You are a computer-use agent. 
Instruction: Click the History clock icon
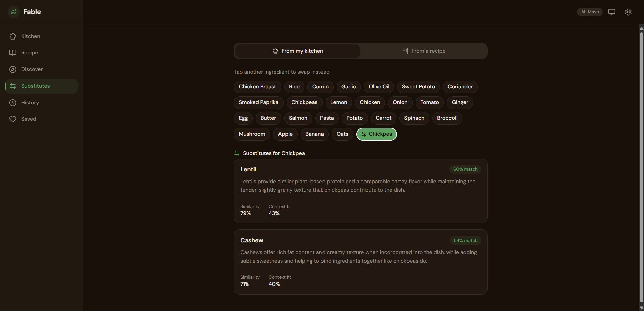point(13,103)
